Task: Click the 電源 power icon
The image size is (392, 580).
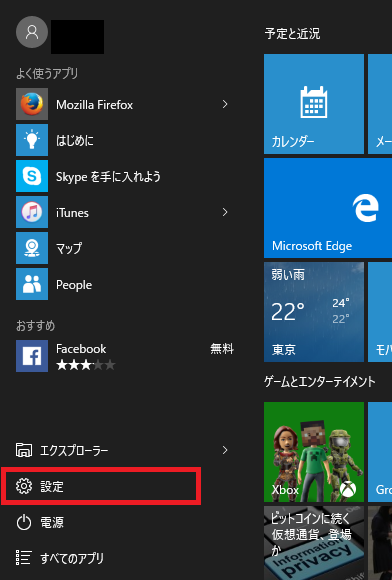Action: pos(24,523)
